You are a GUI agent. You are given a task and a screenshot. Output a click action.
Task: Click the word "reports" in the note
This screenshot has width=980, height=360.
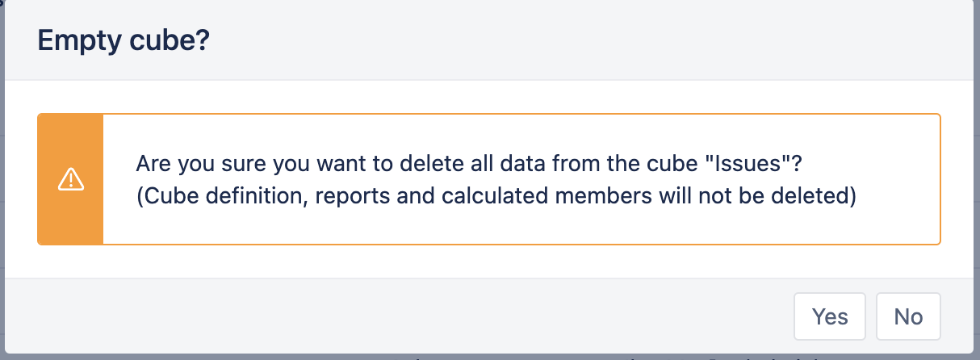[359, 196]
